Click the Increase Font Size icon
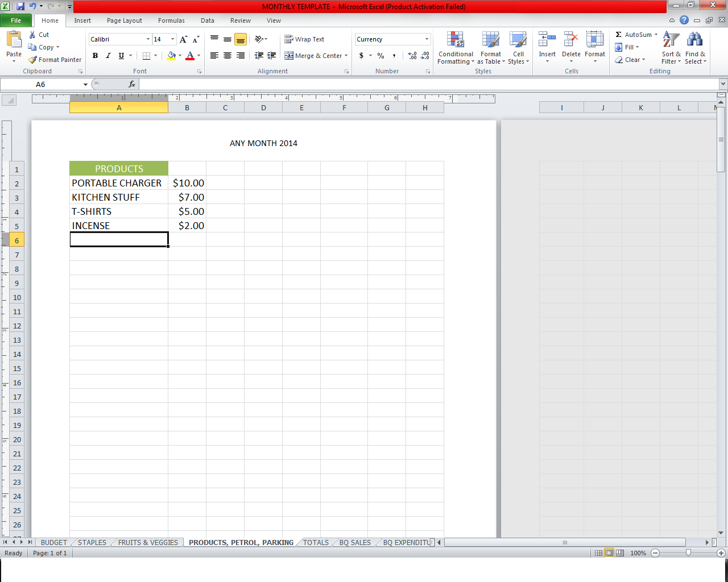728x582 pixels. click(x=183, y=39)
